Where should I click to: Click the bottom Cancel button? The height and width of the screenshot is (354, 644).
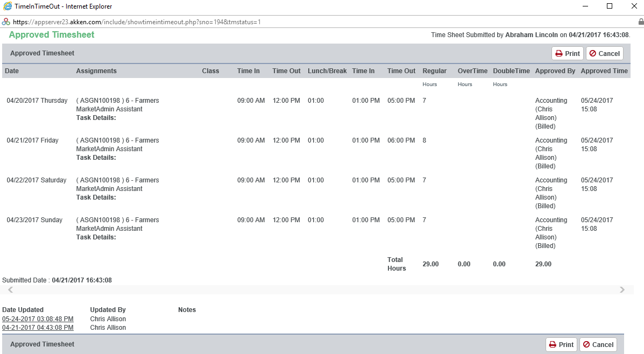(598, 344)
